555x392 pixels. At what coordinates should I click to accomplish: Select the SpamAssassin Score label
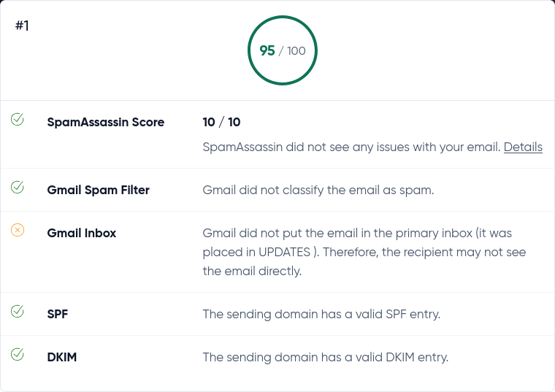click(105, 122)
